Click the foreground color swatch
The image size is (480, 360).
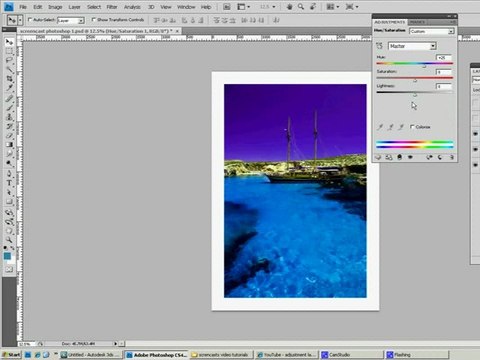[x=7, y=256]
